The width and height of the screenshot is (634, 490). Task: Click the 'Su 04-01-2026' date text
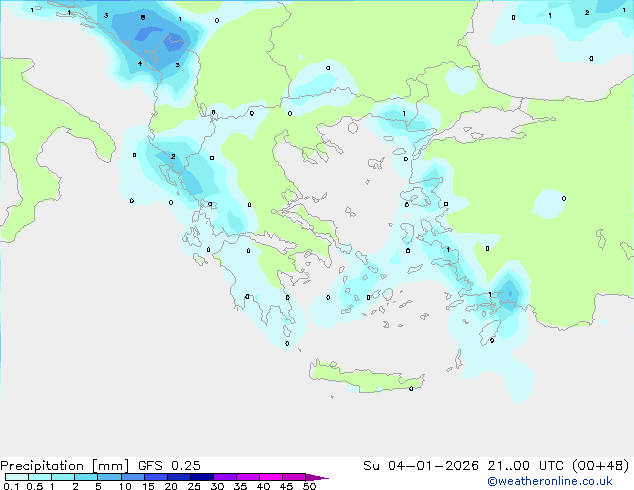(x=421, y=466)
